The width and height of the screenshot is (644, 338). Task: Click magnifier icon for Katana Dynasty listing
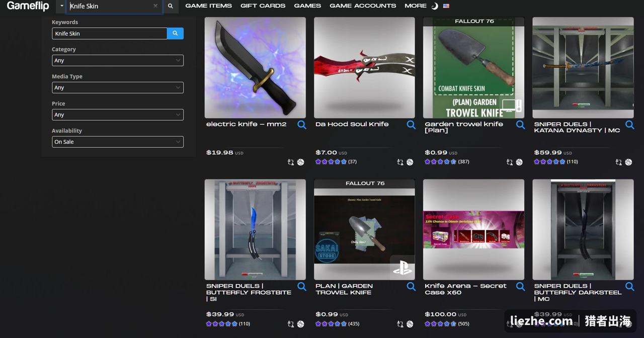pos(629,125)
